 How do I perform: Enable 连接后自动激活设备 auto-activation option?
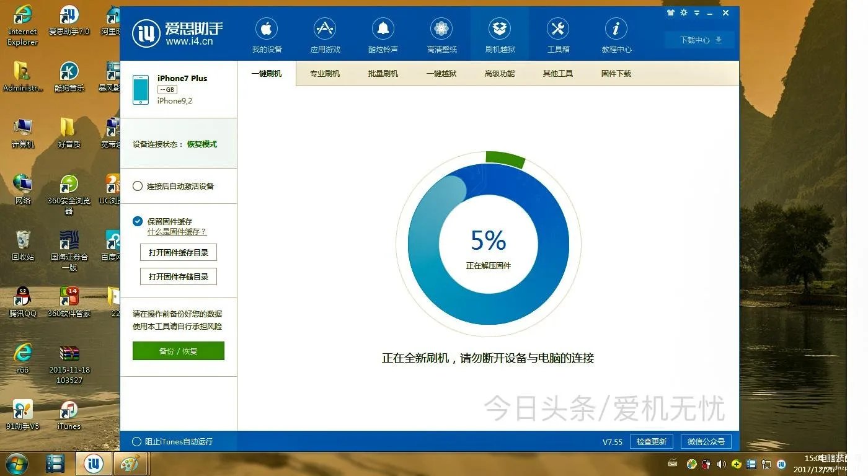pos(137,185)
